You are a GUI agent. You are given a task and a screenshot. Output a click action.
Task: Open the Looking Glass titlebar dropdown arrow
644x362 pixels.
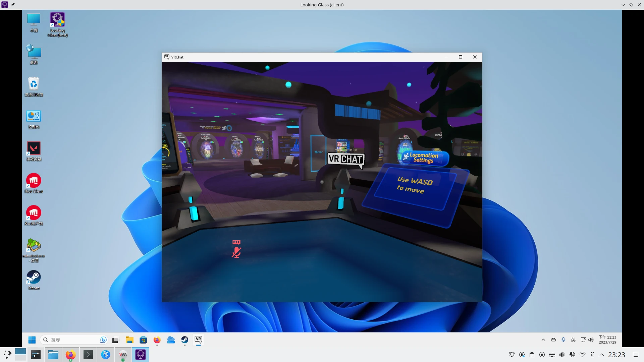click(623, 5)
